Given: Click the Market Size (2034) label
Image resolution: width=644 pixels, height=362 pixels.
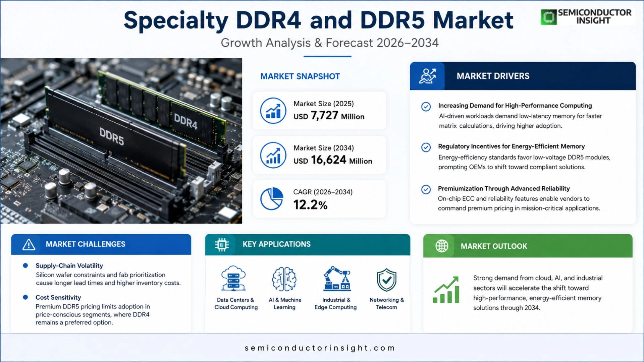Looking at the screenshot, I should coord(324,148).
